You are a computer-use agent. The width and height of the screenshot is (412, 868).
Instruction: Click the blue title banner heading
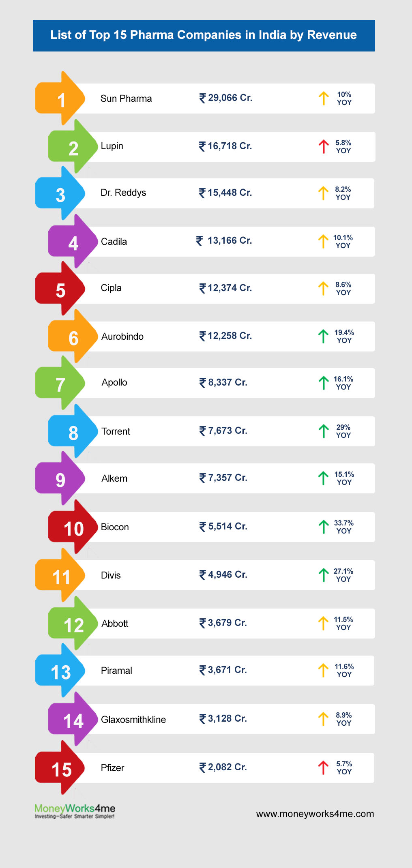[204, 35]
